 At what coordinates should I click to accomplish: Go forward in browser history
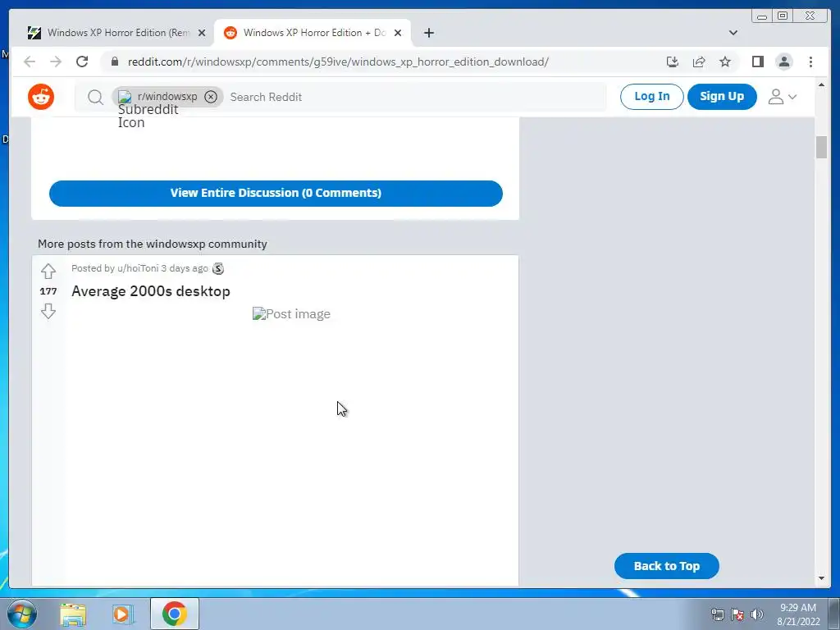pyautogui.click(x=56, y=62)
